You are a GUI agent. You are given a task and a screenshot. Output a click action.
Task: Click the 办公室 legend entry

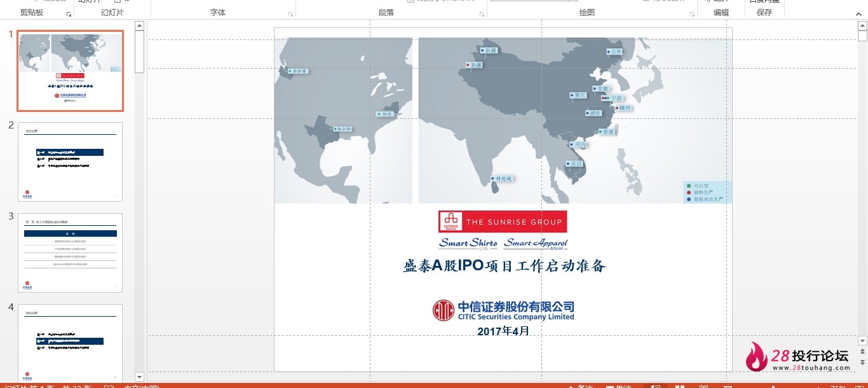(698, 186)
